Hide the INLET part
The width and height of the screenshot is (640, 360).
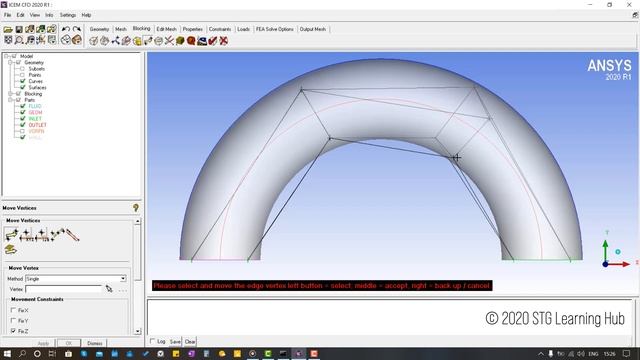(22, 119)
